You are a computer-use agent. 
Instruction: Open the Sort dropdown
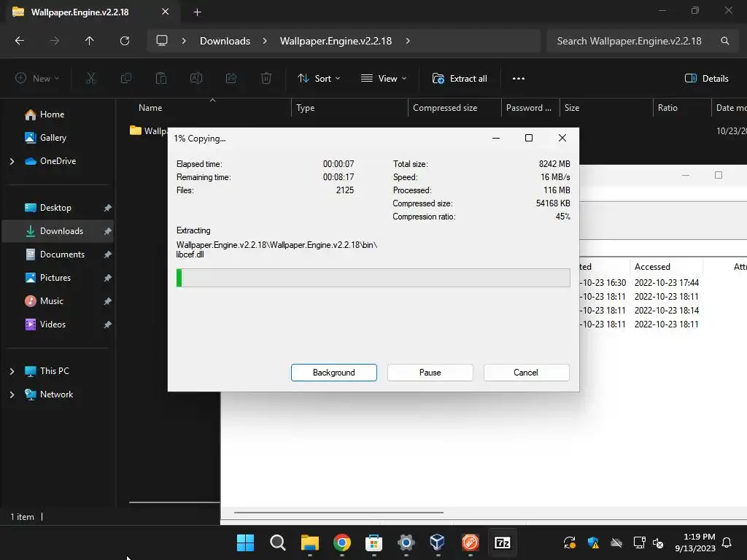tap(319, 79)
